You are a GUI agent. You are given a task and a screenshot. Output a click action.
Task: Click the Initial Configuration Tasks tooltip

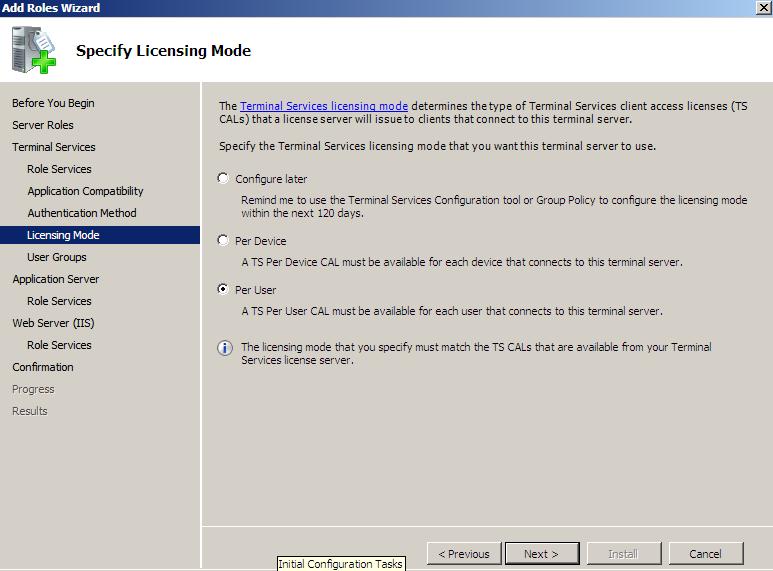pos(341,564)
